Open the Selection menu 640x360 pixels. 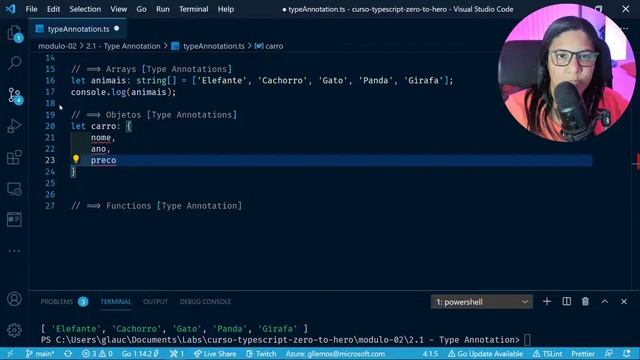(85, 9)
